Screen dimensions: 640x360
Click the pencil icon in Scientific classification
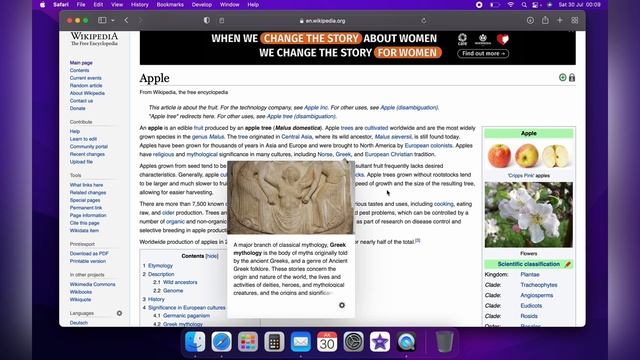pyautogui.click(x=568, y=264)
